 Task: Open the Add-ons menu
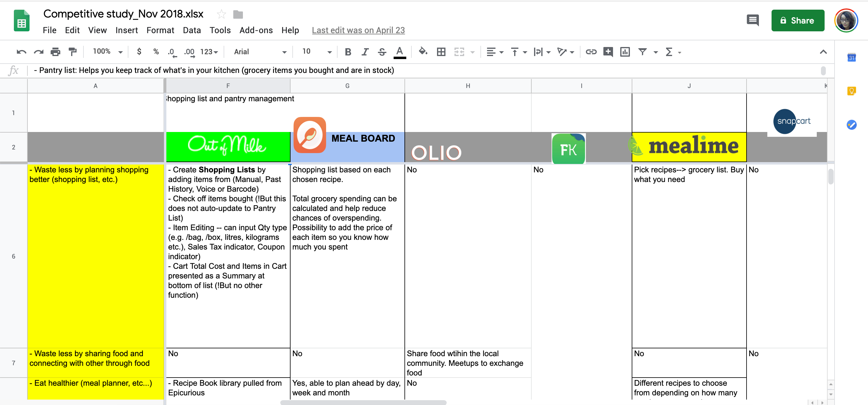256,30
